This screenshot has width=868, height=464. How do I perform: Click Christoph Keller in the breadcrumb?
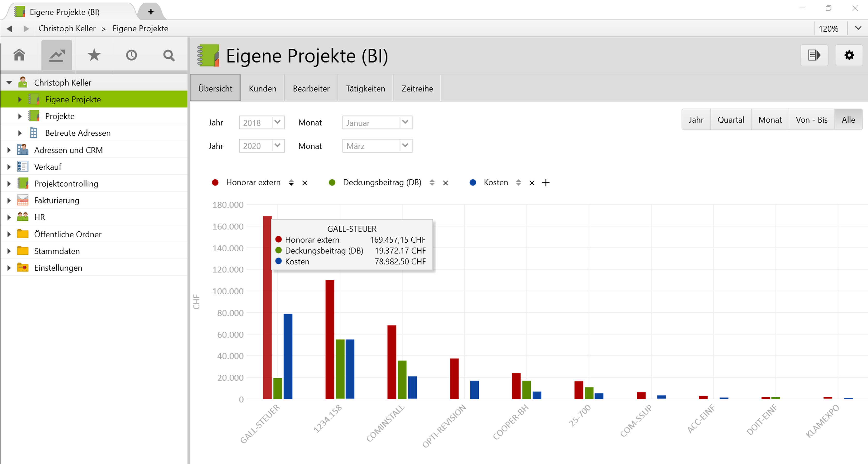[67, 28]
